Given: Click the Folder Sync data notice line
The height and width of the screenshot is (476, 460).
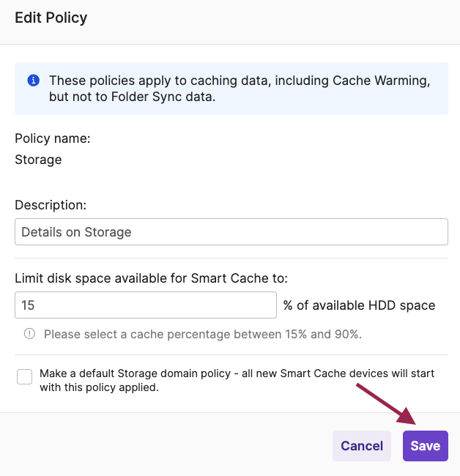Looking at the screenshot, I should pos(132,97).
